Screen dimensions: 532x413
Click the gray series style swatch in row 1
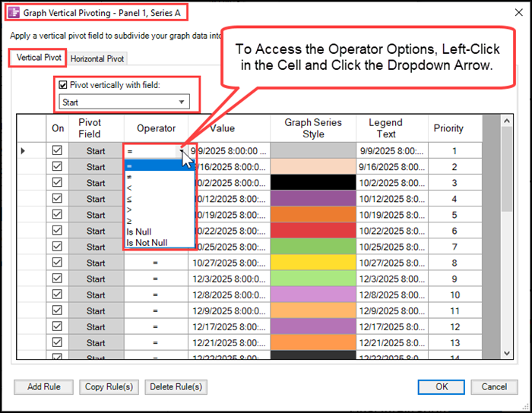pyautogui.click(x=313, y=150)
